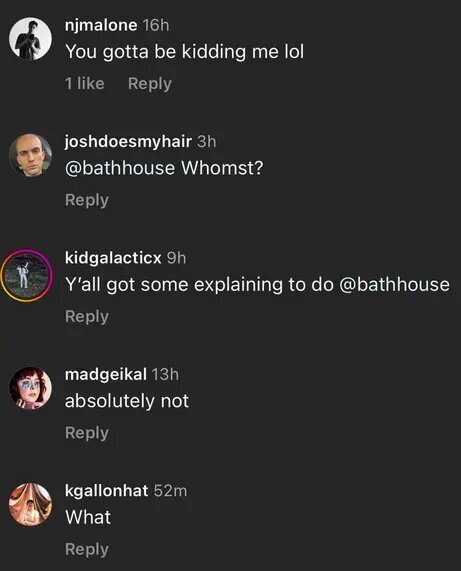Select the 'You gotta be kidding me lol' comment

[184, 52]
